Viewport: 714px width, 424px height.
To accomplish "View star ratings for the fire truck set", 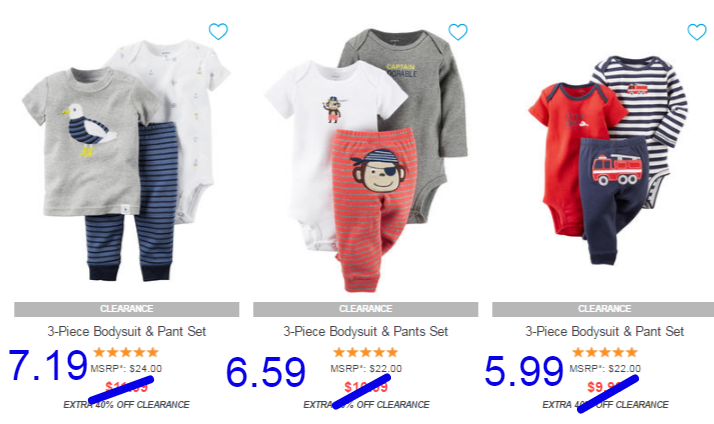I will pyautogui.click(x=604, y=352).
